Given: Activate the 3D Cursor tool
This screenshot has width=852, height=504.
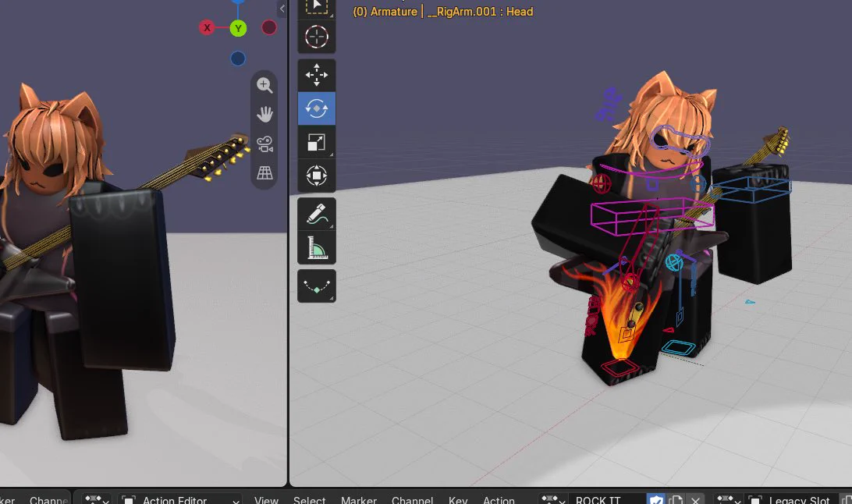Looking at the screenshot, I should point(317,37).
